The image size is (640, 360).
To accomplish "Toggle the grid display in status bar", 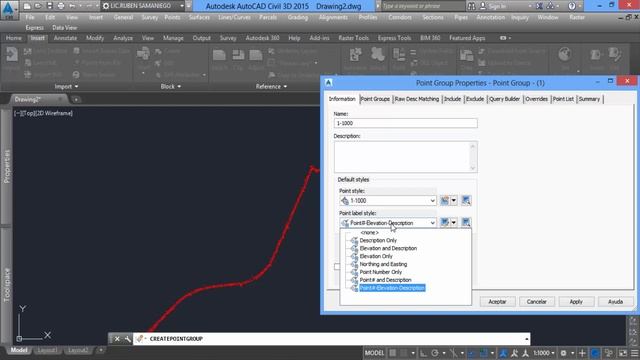I will coord(392,353).
